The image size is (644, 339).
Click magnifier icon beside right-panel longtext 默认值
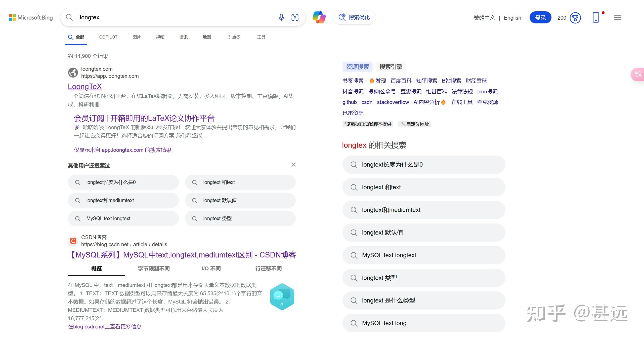click(x=354, y=233)
